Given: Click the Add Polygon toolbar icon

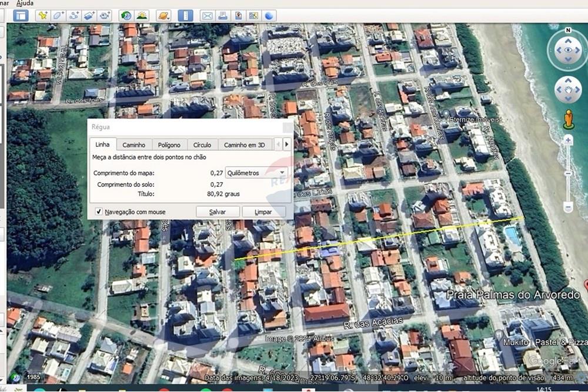Looking at the screenshot, I should 58,16.
